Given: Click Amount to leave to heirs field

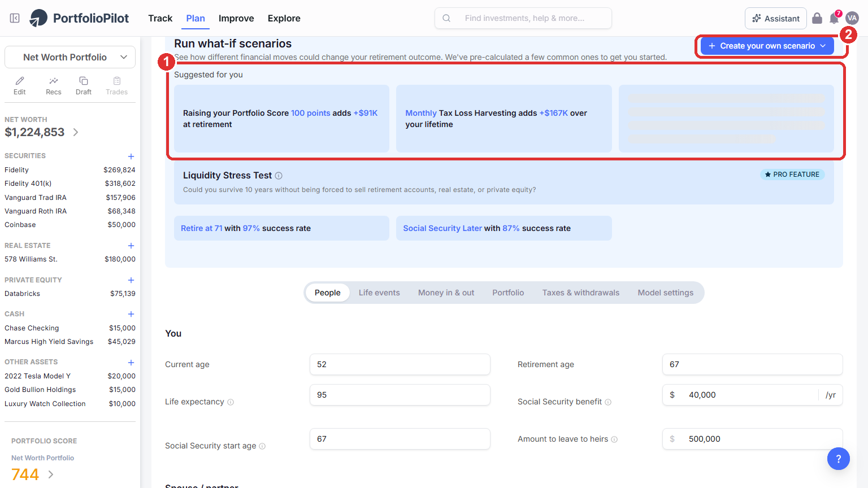Looking at the screenshot, I should tap(753, 439).
